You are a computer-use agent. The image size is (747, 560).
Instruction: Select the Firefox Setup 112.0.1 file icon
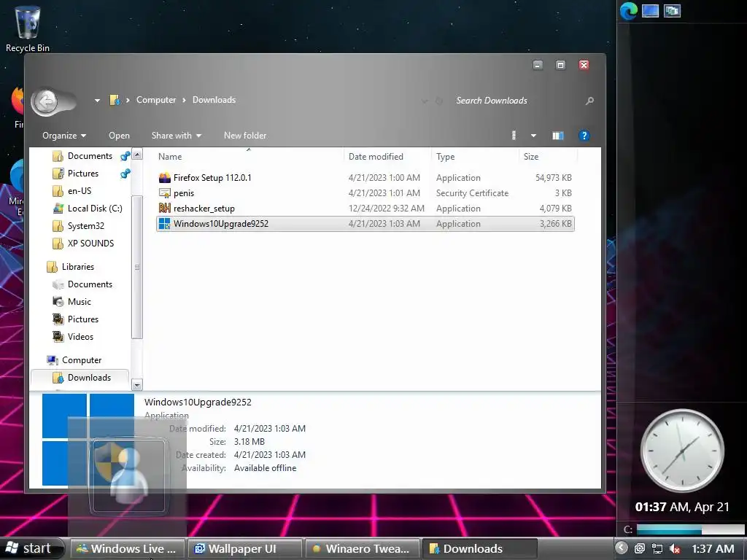click(x=164, y=178)
